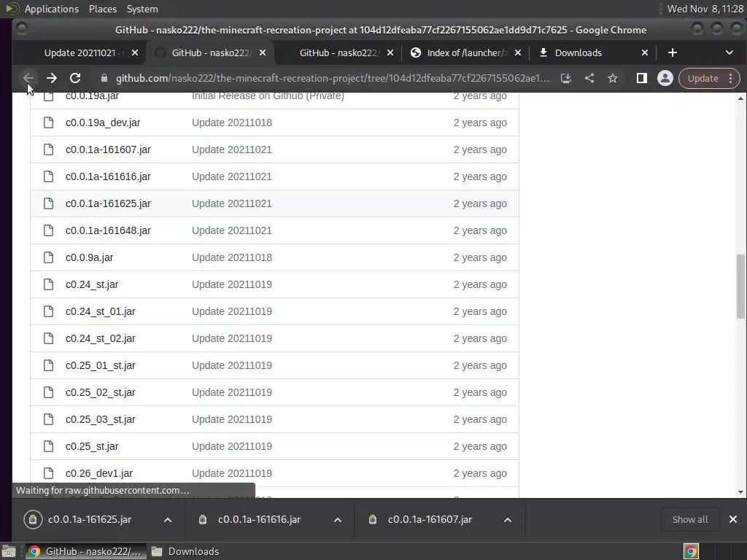This screenshot has height=560, width=747.
Task: Expand options for c0.0.1a-161616.jar download
Action: [338, 519]
